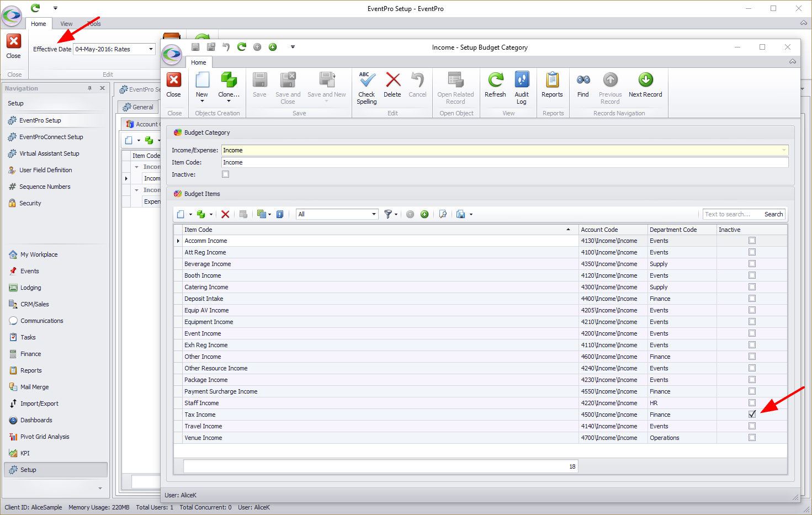Toggle Inactive for Venue Income row
The image size is (812, 515).
tap(752, 438)
